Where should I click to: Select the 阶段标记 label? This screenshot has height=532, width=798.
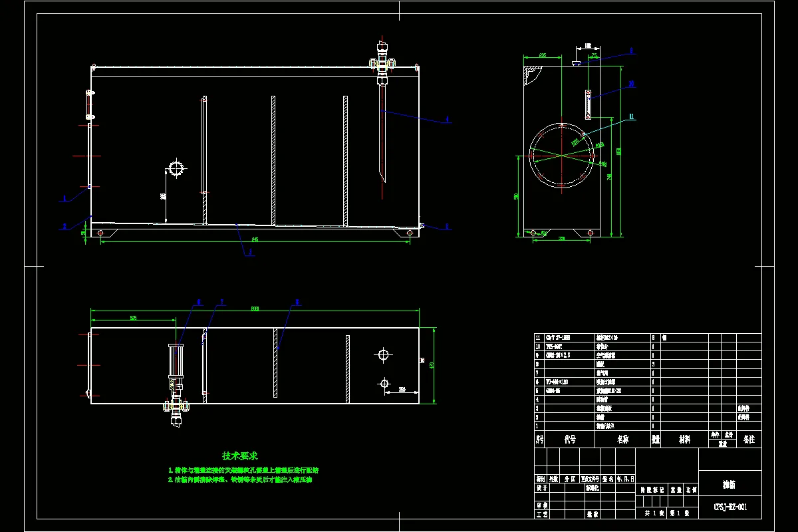tap(651, 489)
